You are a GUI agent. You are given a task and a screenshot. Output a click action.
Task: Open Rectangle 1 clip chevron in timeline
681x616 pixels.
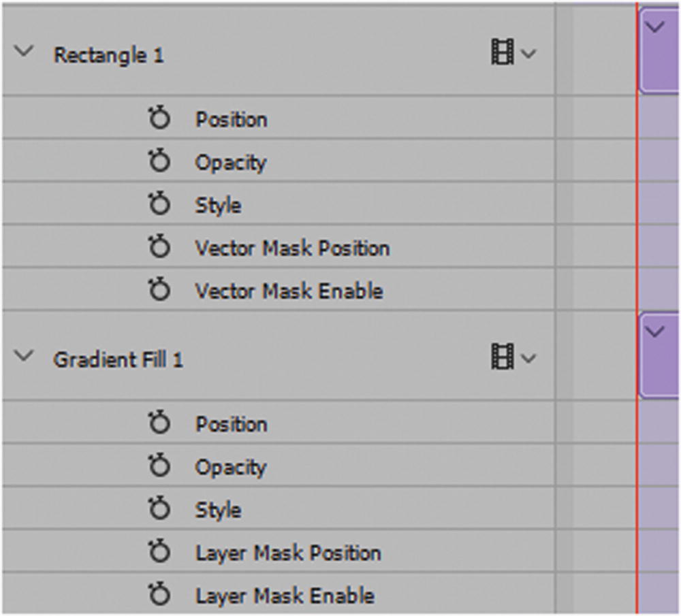click(x=656, y=28)
